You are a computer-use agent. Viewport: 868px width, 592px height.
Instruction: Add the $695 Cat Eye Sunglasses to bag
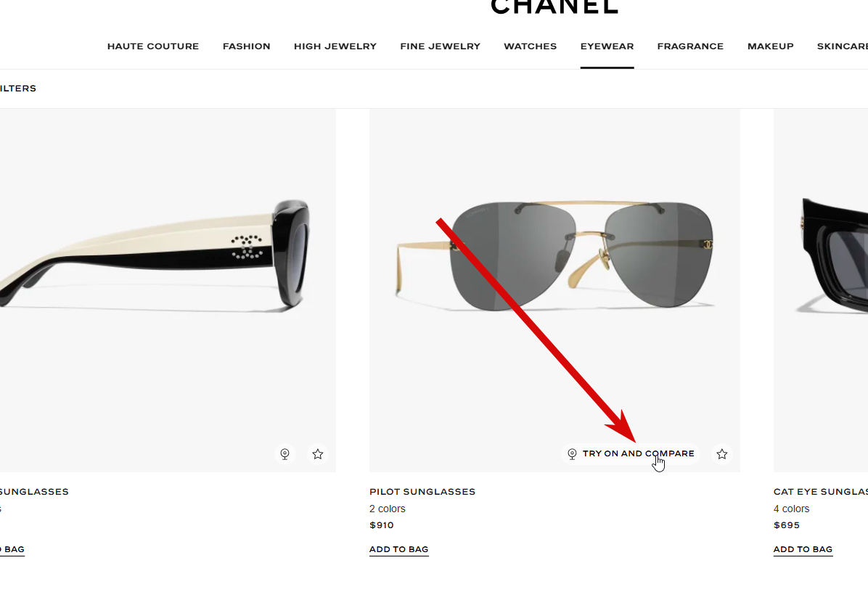pyautogui.click(x=803, y=549)
